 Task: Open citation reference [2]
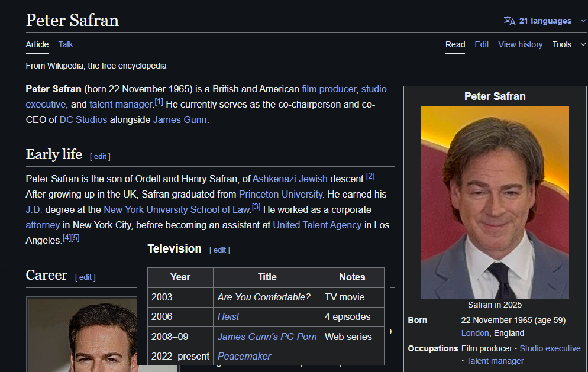pyautogui.click(x=370, y=176)
